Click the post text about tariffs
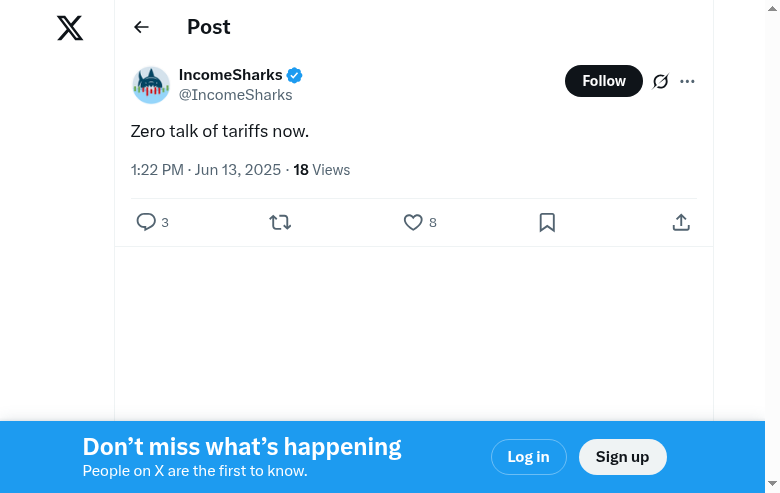 220,131
